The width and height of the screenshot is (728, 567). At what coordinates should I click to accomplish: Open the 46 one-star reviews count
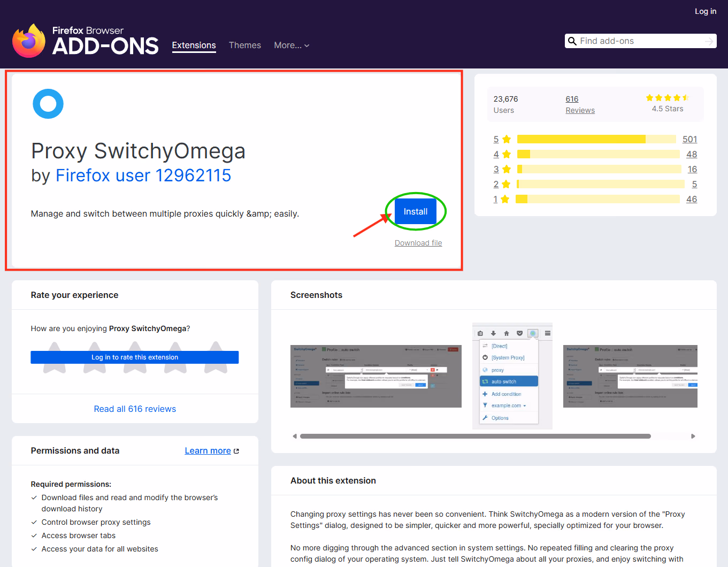pos(692,199)
